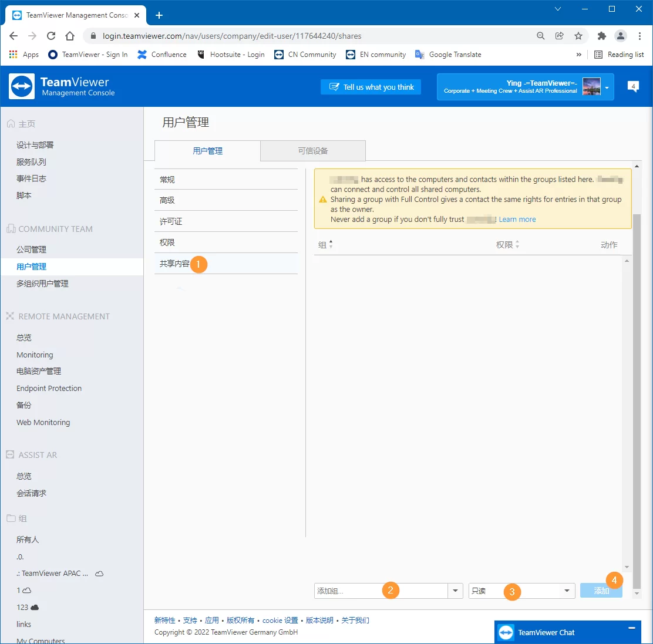
Task: Click the share page icon in address bar
Action: tap(559, 36)
